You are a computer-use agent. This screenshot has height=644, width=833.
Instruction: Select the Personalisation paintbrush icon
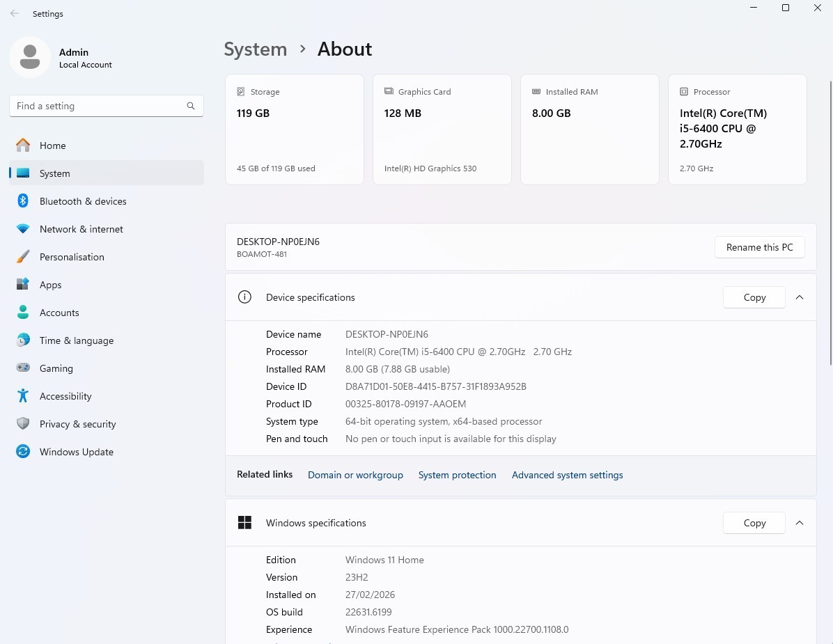(x=23, y=257)
